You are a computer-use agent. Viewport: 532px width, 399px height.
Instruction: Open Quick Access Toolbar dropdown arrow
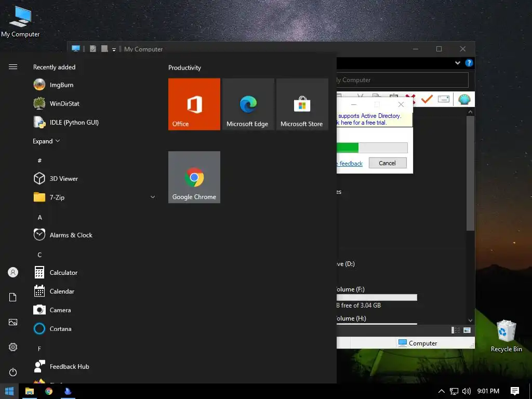(114, 49)
